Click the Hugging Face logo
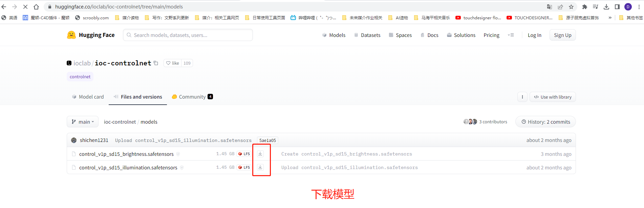The height and width of the screenshot is (208, 644). pos(91,35)
